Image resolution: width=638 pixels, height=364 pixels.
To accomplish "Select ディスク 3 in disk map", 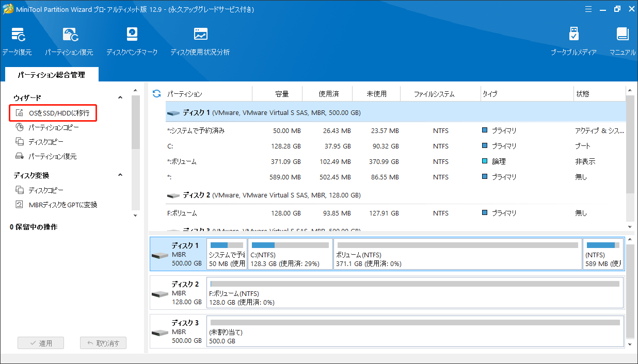I will 178,331.
